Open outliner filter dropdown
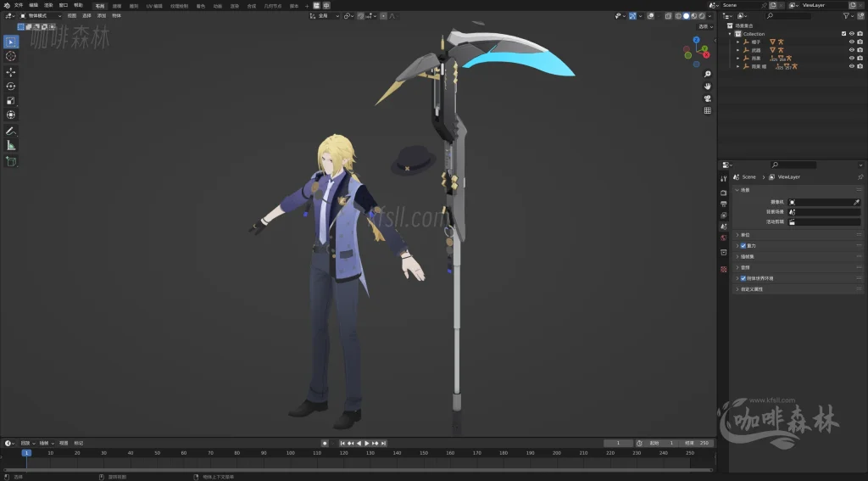This screenshot has width=868, height=481. [848, 16]
